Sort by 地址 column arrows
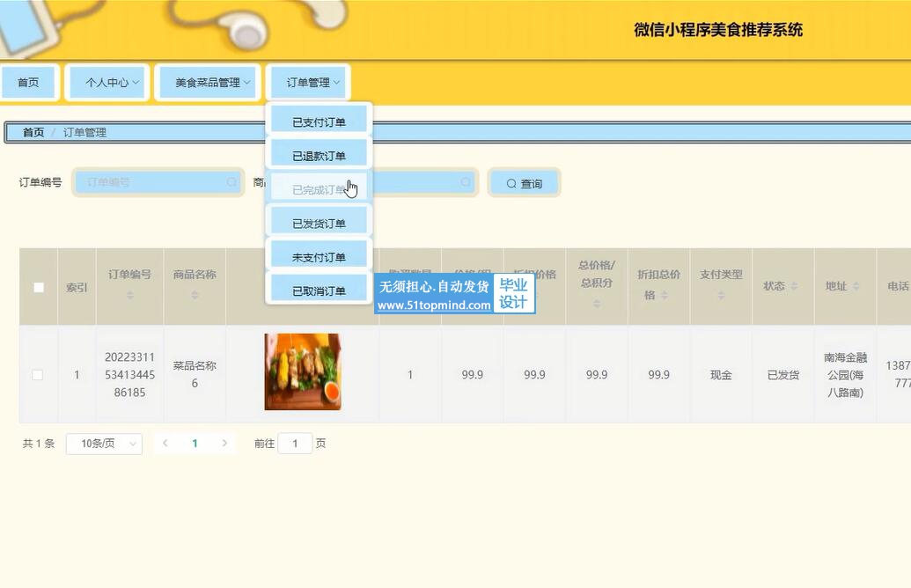 [856, 286]
